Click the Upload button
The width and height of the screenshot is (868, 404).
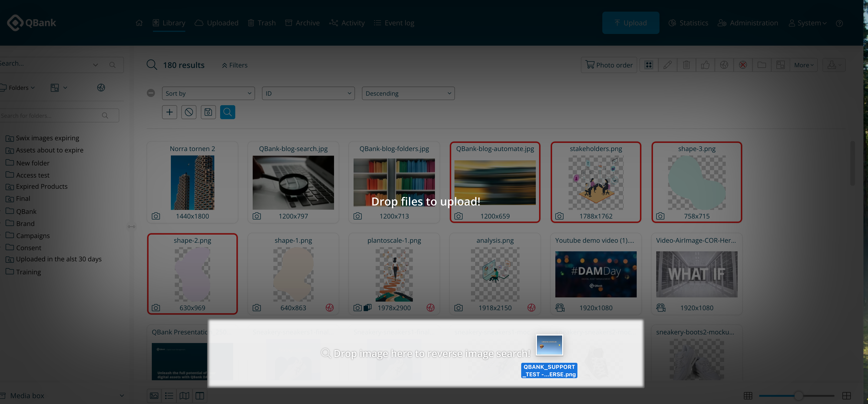tap(630, 23)
